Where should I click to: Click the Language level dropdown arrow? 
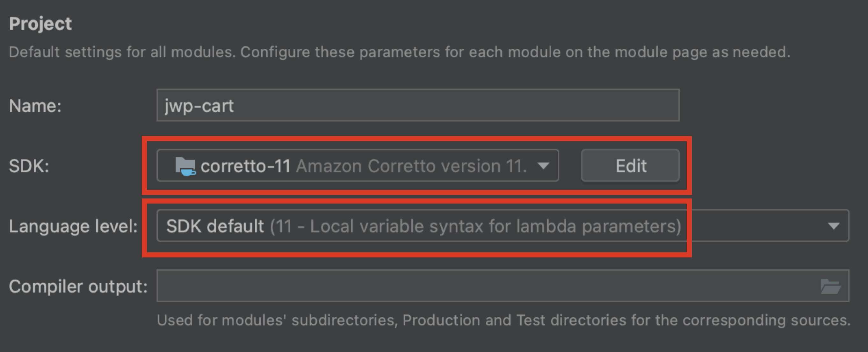833,226
